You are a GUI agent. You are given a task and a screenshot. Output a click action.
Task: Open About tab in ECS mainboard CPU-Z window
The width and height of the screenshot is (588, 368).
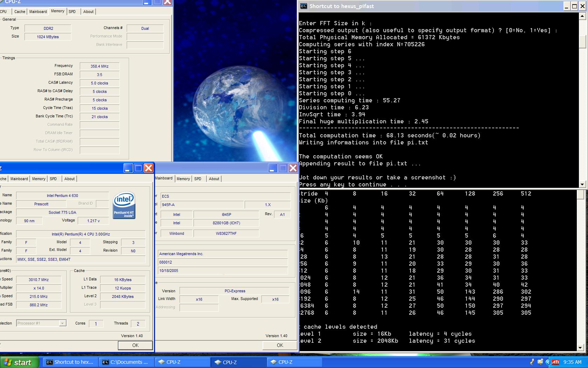tap(214, 179)
